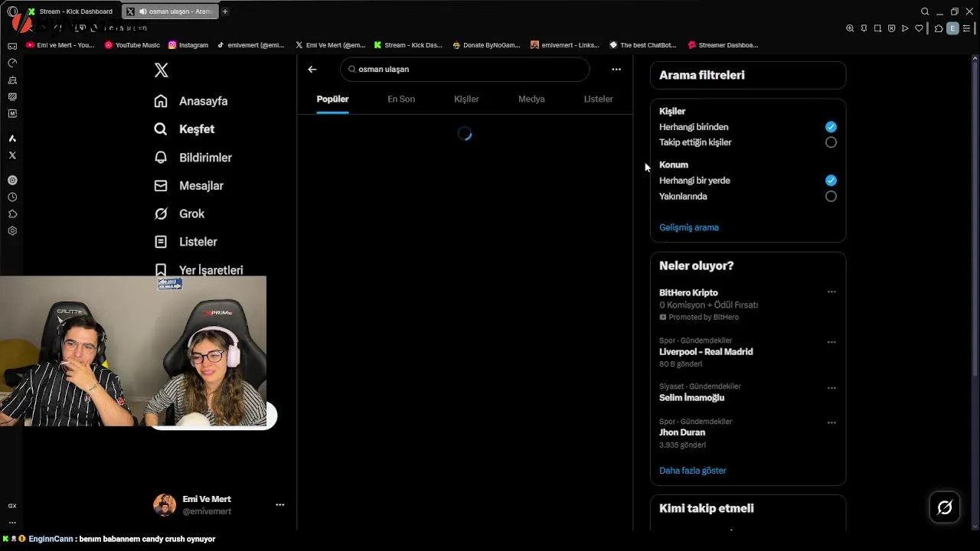Screen dimensions: 980x551
Task: Click the toolbar play/flow icon
Action: pos(905,28)
